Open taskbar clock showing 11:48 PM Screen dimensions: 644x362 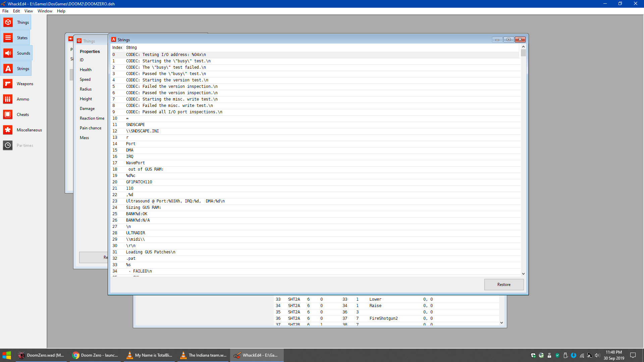point(614,355)
